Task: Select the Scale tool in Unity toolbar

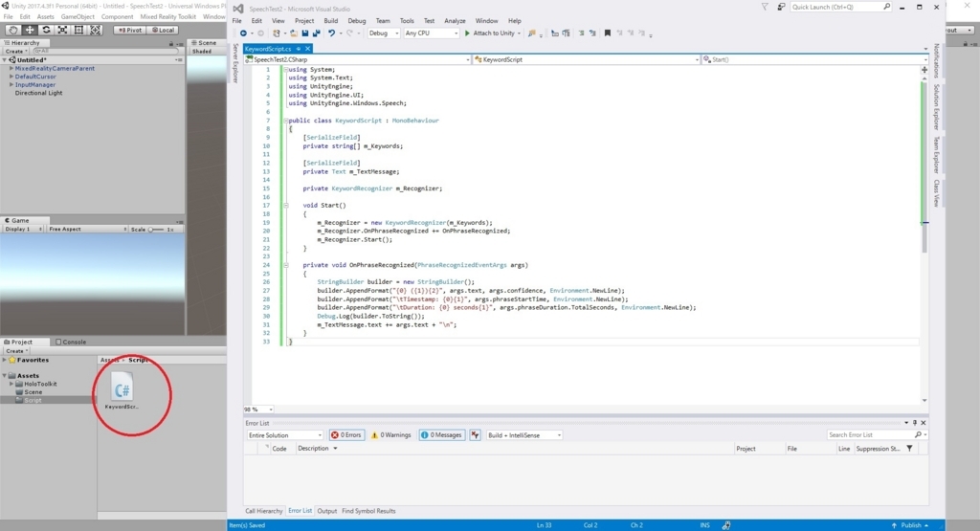Action: pos(62,30)
